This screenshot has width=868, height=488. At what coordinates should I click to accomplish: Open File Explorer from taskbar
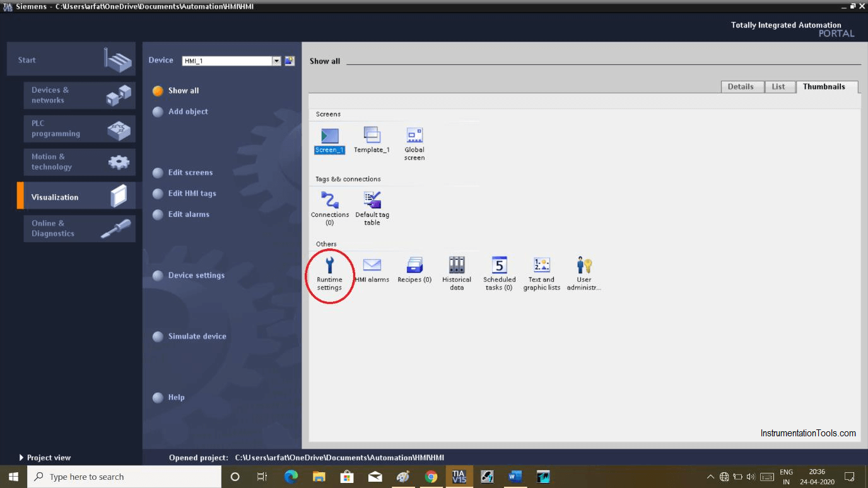(x=319, y=477)
